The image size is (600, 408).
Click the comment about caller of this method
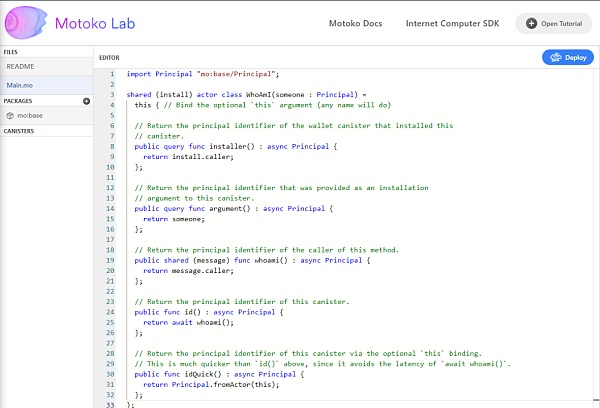(x=267, y=250)
